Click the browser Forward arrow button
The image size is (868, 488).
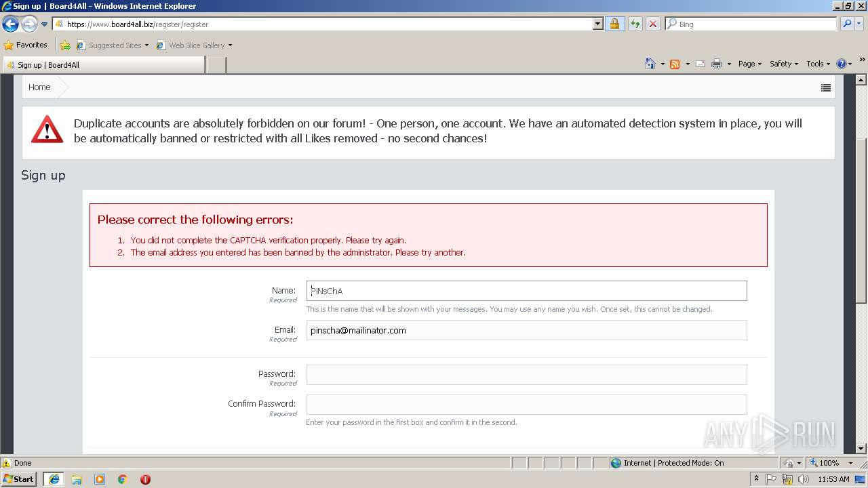click(29, 24)
